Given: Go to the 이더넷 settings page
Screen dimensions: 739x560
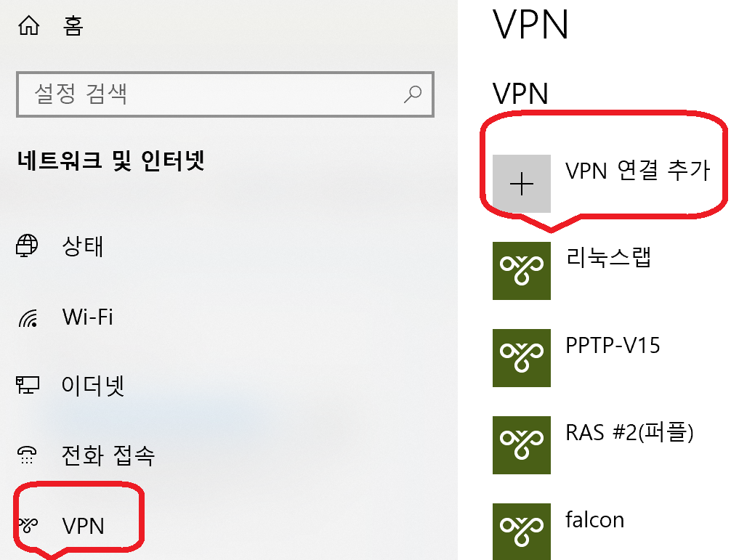Looking at the screenshot, I should 93,386.
